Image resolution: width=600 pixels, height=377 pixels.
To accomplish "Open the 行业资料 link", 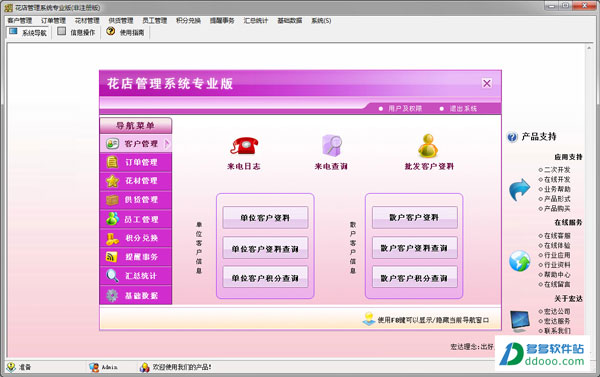I will pos(557,265).
